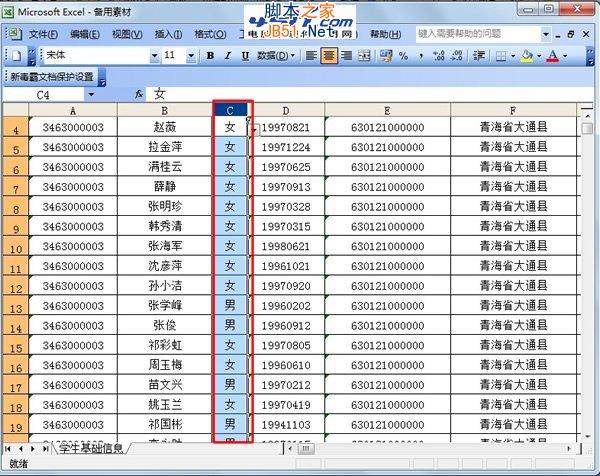Image resolution: width=600 pixels, height=476 pixels.
Task: Align cell text right
Action: 347,56
